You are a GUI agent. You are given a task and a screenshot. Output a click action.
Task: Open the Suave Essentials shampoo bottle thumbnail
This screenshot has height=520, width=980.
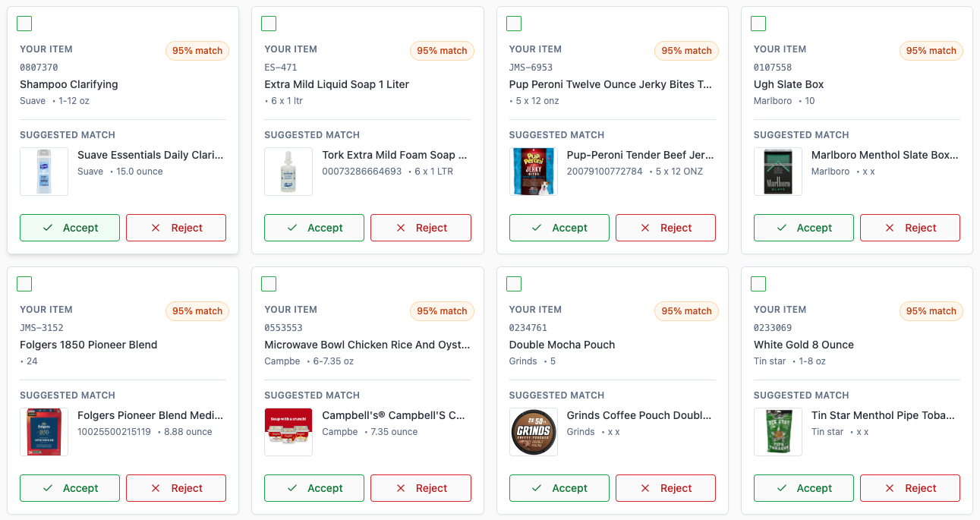44,172
